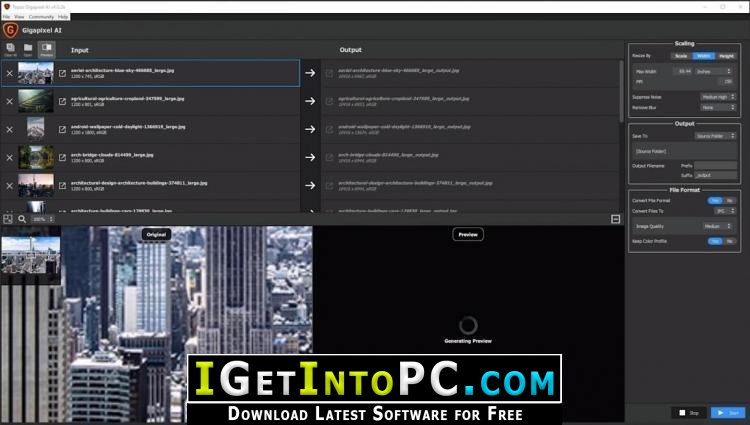Open output icon for aerial-architecture-blue-sky output file

pyautogui.click(x=329, y=73)
